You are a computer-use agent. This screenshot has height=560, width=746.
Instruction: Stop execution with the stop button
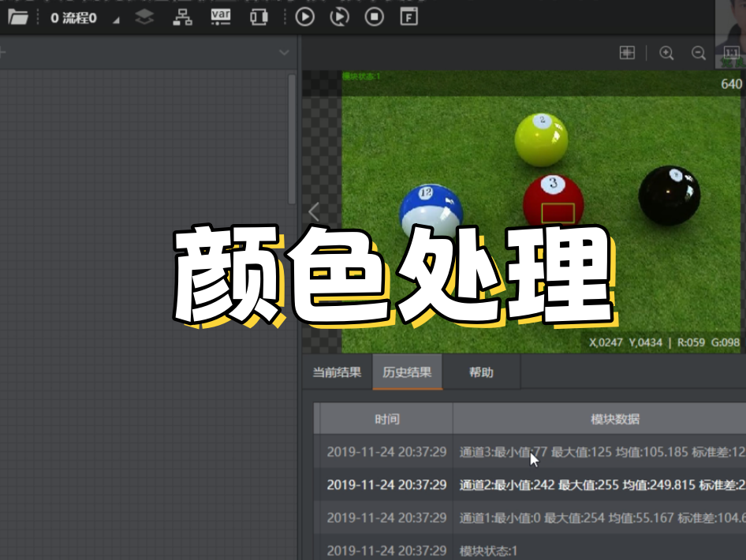click(x=375, y=17)
